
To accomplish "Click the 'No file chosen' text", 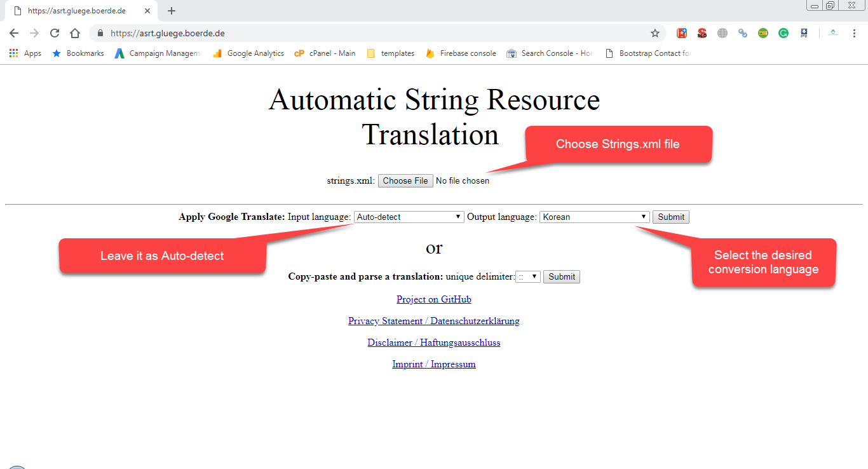I will 463,181.
